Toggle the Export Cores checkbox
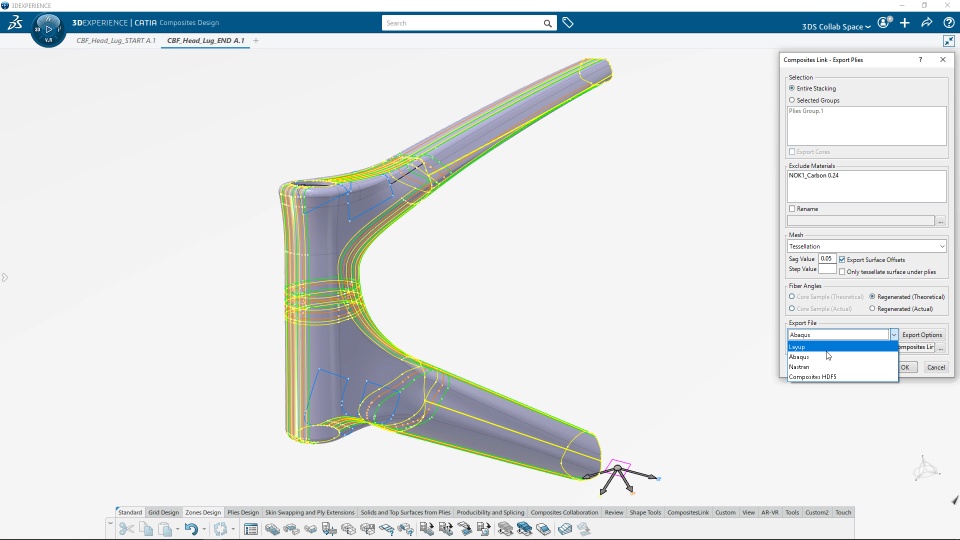 [792, 151]
